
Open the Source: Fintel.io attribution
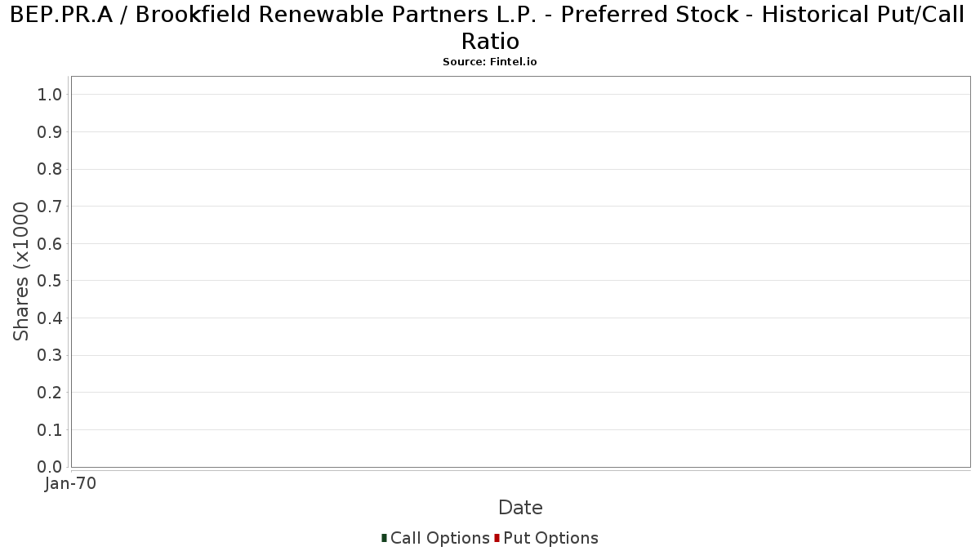point(490,62)
